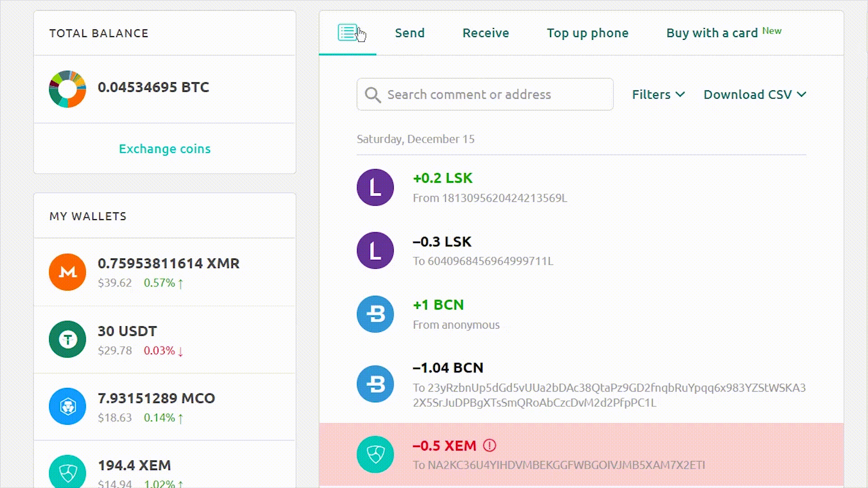
Task: Click the Receive navigation icon
Action: point(486,33)
